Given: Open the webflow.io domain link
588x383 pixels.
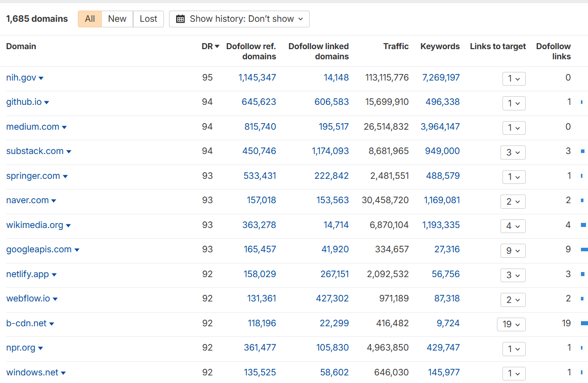Looking at the screenshot, I should [x=28, y=299].
